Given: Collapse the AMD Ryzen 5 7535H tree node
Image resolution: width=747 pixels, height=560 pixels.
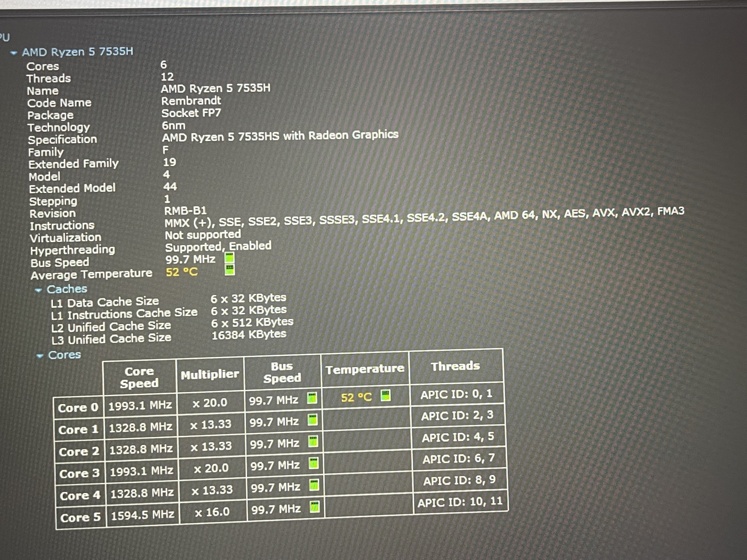Looking at the screenshot, I should coord(14,53).
